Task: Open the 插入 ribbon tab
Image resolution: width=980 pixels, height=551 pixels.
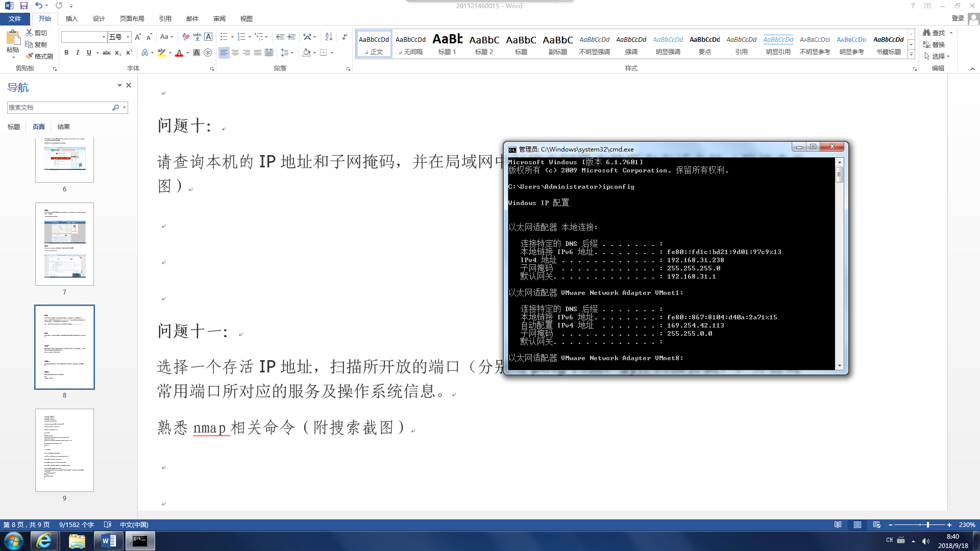Action: tap(71, 18)
